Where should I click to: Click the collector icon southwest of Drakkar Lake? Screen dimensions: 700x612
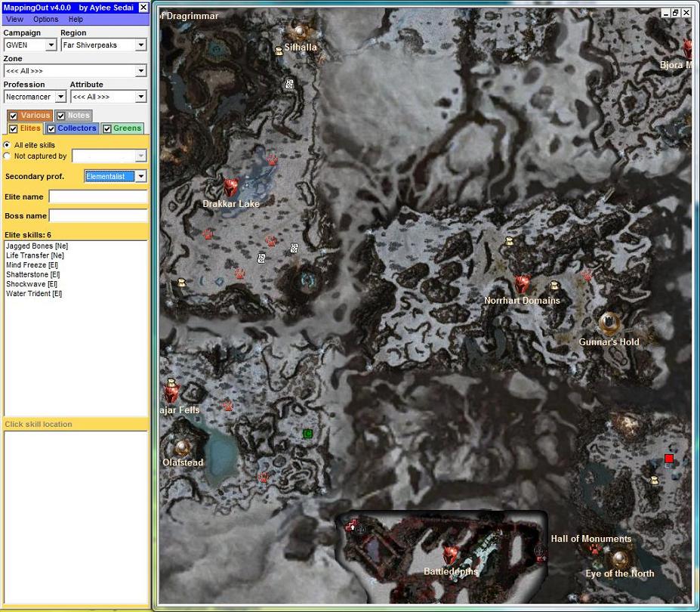pyautogui.click(x=181, y=283)
